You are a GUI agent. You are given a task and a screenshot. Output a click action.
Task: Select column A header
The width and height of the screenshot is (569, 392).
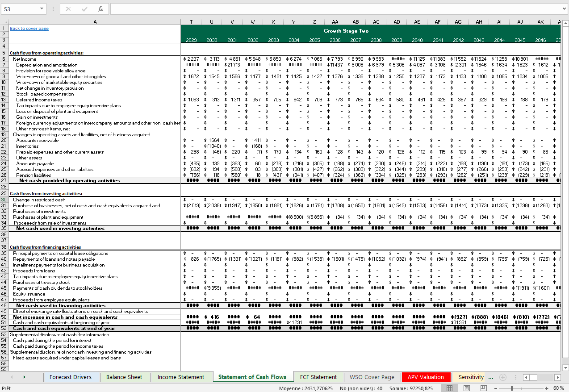pyautogui.click(x=95, y=22)
